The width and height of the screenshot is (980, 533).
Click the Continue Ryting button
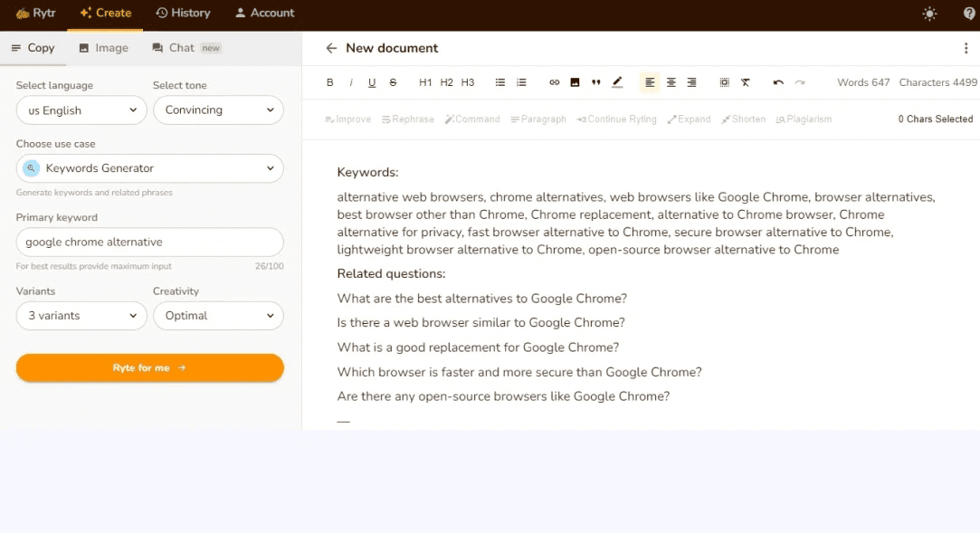click(x=617, y=119)
